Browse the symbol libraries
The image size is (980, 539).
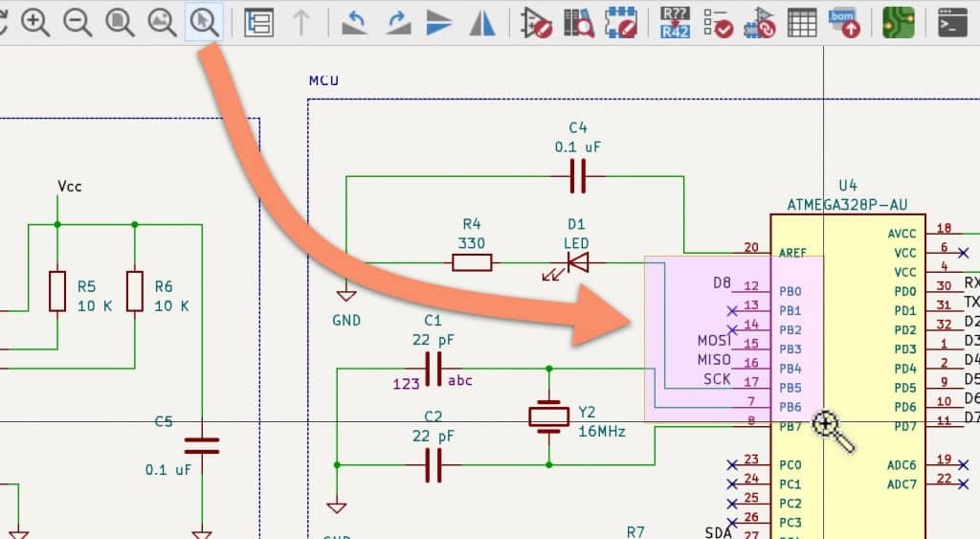579,23
